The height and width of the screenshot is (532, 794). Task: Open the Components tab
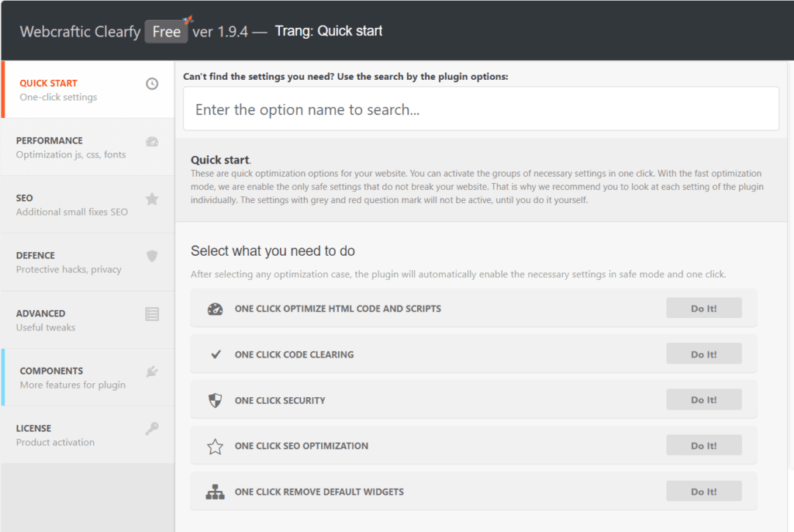tap(88, 378)
